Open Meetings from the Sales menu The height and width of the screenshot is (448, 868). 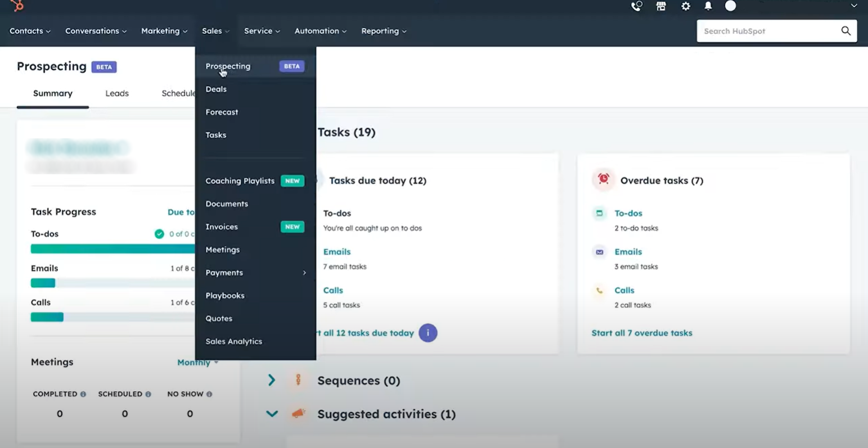pyautogui.click(x=255, y=250)
